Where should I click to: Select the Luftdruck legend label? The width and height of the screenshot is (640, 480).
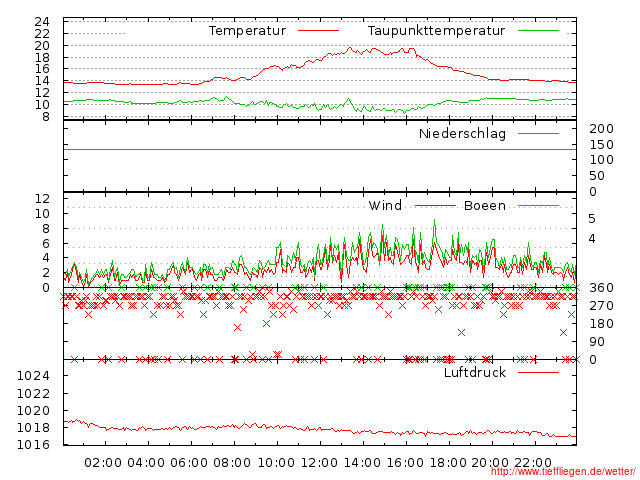tap(475, 372)
